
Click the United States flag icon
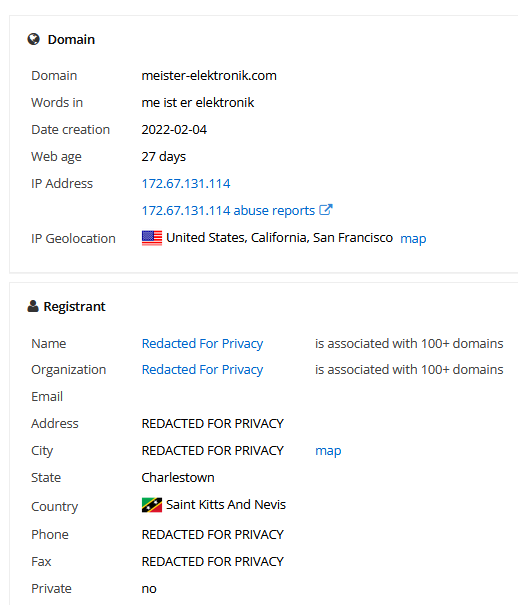[152, 238]
